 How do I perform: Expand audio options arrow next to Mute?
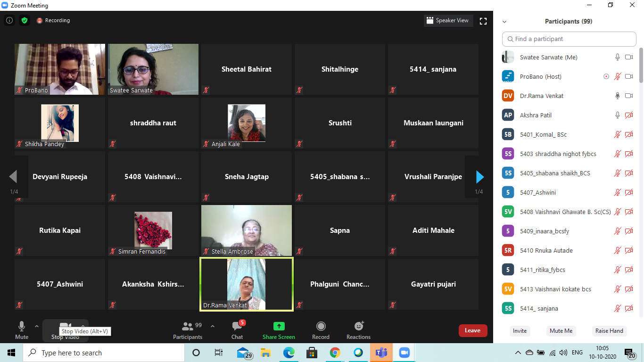click(37, 326)
